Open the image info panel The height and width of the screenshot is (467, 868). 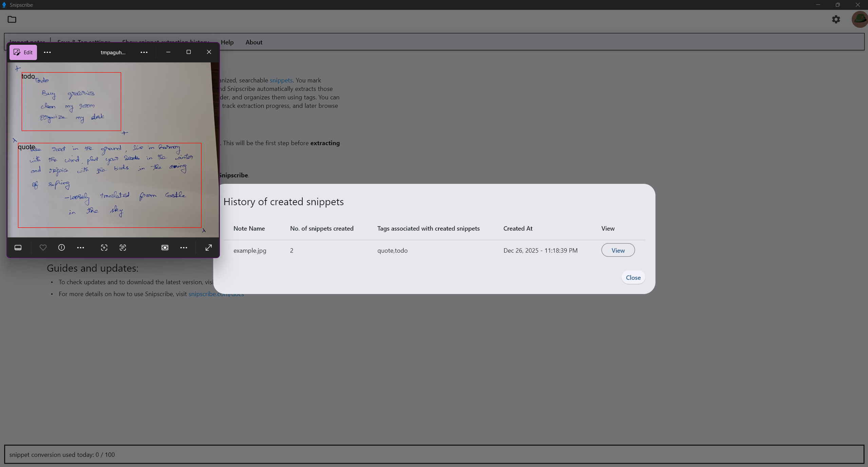(x=61, y=248)
